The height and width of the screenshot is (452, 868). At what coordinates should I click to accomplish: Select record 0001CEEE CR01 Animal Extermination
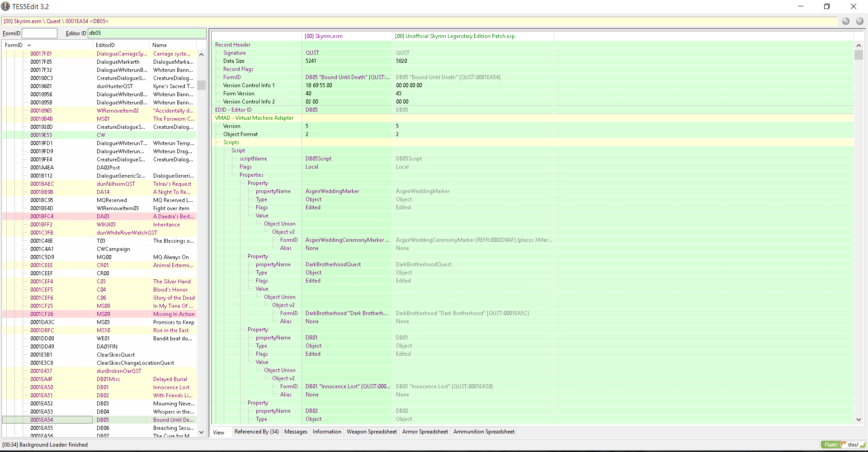99,265
